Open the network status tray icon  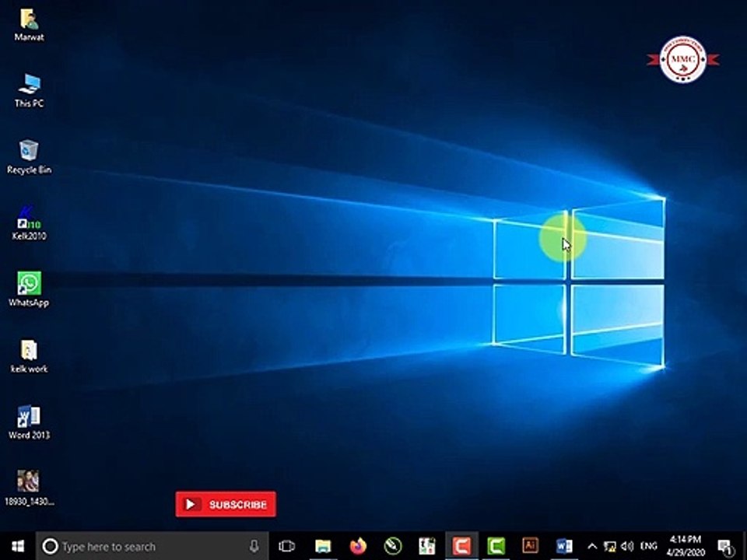(610, 546)
